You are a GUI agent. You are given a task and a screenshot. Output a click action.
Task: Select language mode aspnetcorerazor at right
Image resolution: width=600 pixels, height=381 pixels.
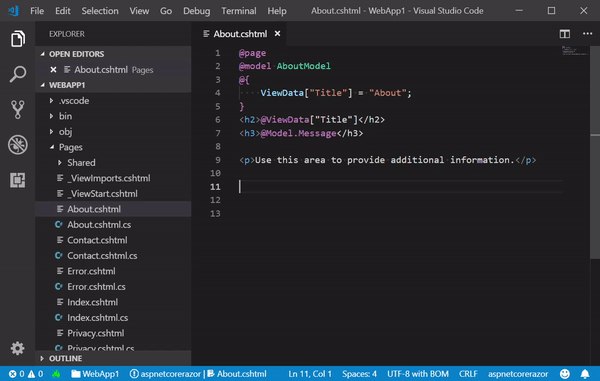point(518,374)
